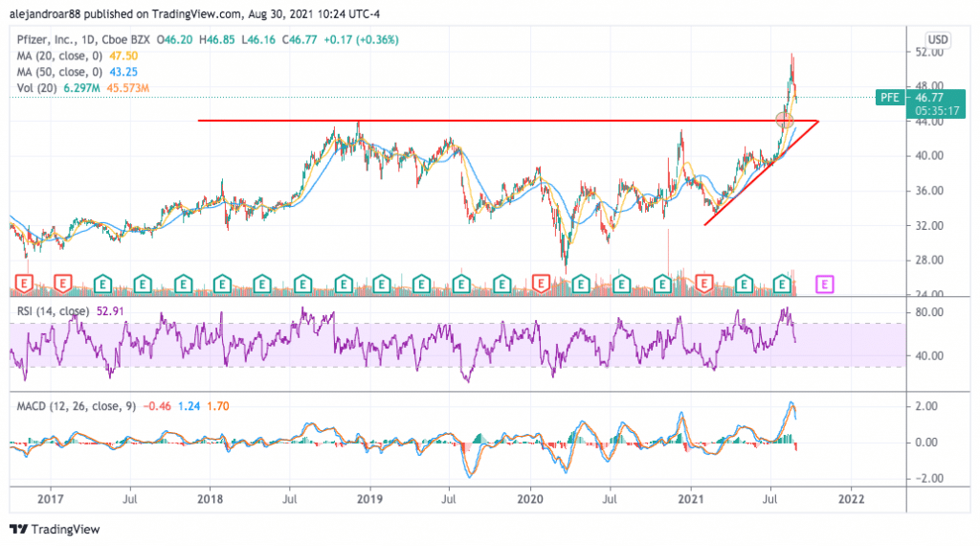This screenshot has width=980, height=546.
Task: Click the 2018 time axis label
Action: click(x=210, y=499)
